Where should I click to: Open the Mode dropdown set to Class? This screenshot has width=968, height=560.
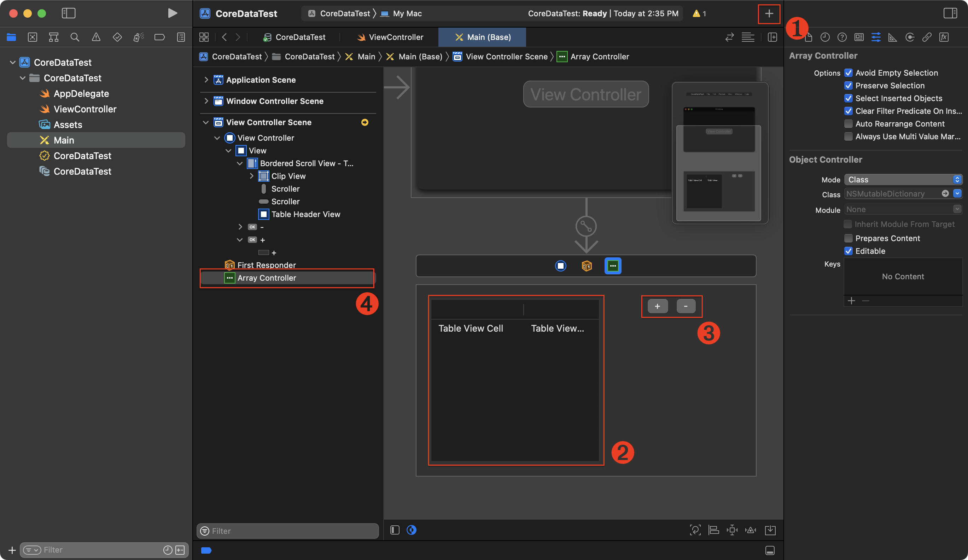tap(903, 180)
